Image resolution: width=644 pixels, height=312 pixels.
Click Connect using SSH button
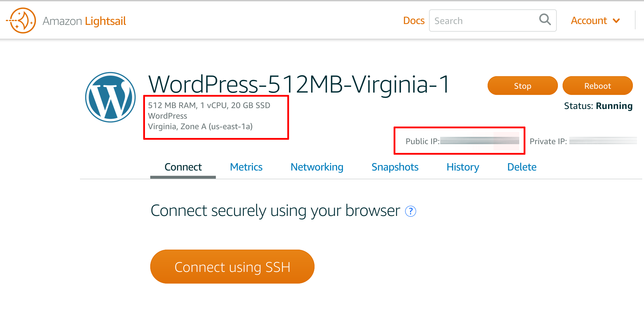pyautogui.click(x=232, y=267)
